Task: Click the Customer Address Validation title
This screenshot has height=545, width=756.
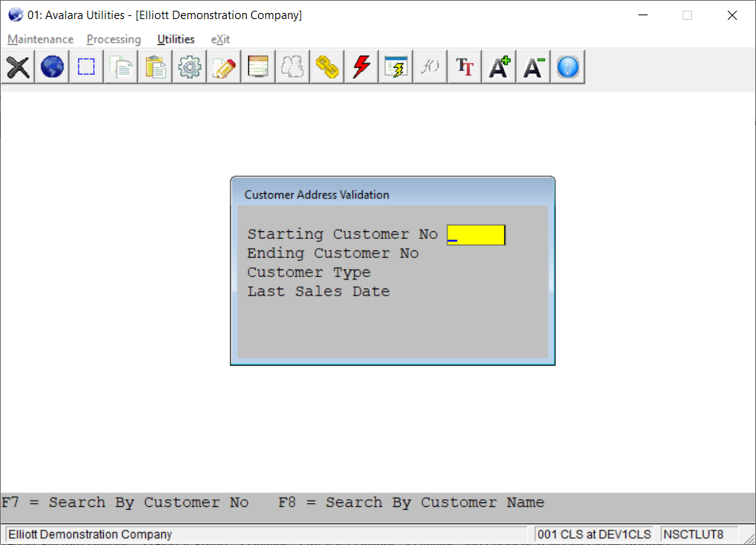Action: (317, 195)
